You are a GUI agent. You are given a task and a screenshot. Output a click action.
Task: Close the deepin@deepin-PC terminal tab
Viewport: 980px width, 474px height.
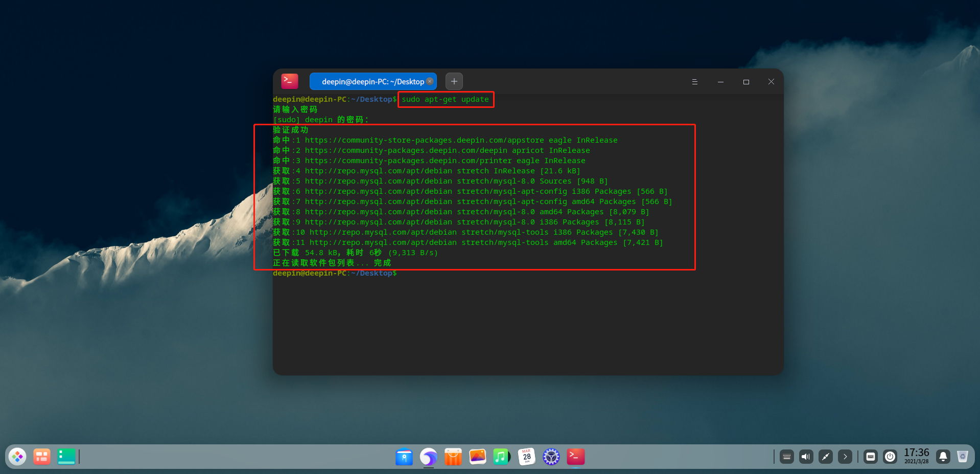pos(430,81)
